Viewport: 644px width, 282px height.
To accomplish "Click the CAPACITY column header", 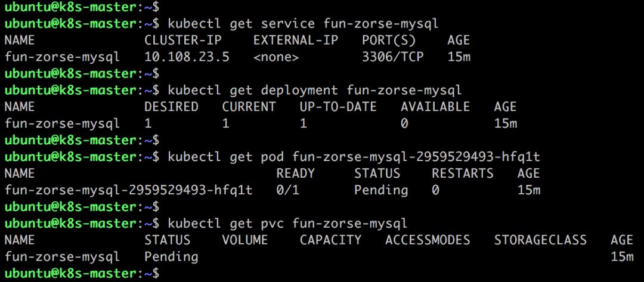I will 330,240.
